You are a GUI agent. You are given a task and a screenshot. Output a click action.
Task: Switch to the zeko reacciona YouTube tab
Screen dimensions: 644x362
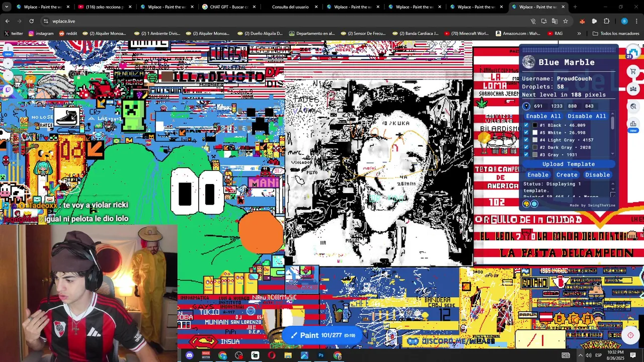(105, 7)
